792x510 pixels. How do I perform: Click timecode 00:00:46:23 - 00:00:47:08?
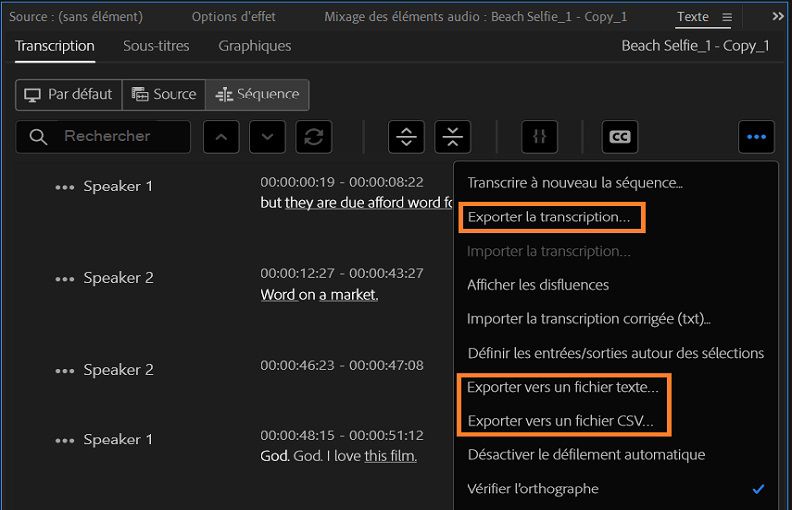pyautogui.click(x=342, y=365)
